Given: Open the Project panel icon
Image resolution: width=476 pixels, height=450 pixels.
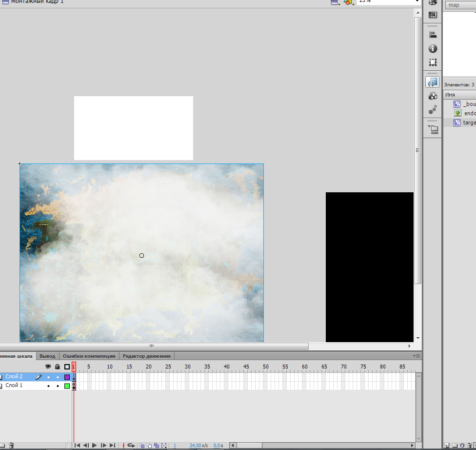Looking at the screenshot, I should click(433, 130).
